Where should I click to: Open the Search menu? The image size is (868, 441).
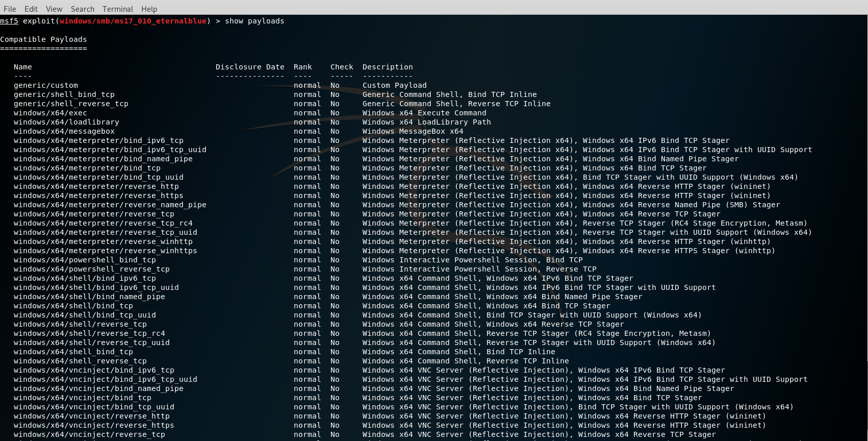pos(83,9)
